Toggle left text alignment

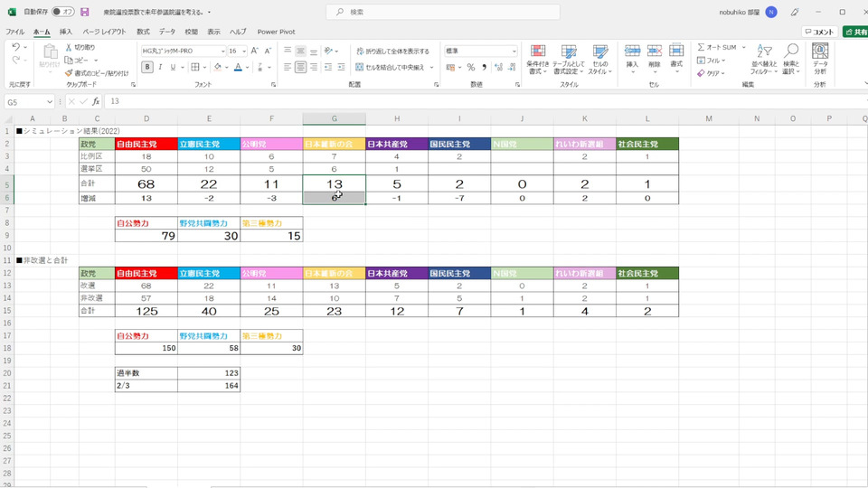coord(288,67)
